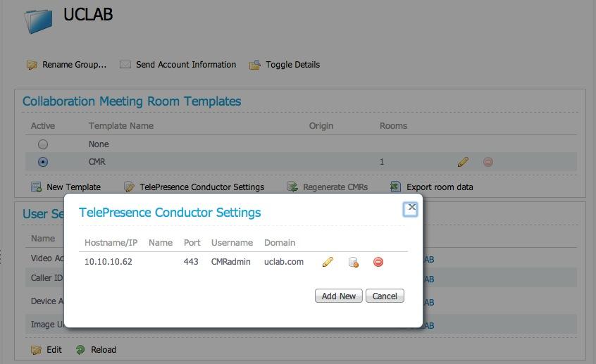Export room data link
This screenshot has width=596, height=364.
pos(440,187)
